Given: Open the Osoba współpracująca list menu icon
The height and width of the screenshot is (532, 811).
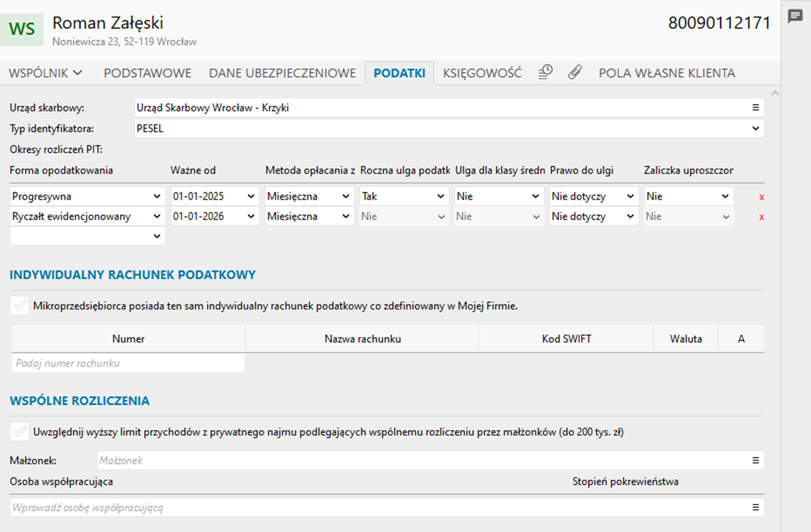Looking at the screenshot, I should coord(755,507).
